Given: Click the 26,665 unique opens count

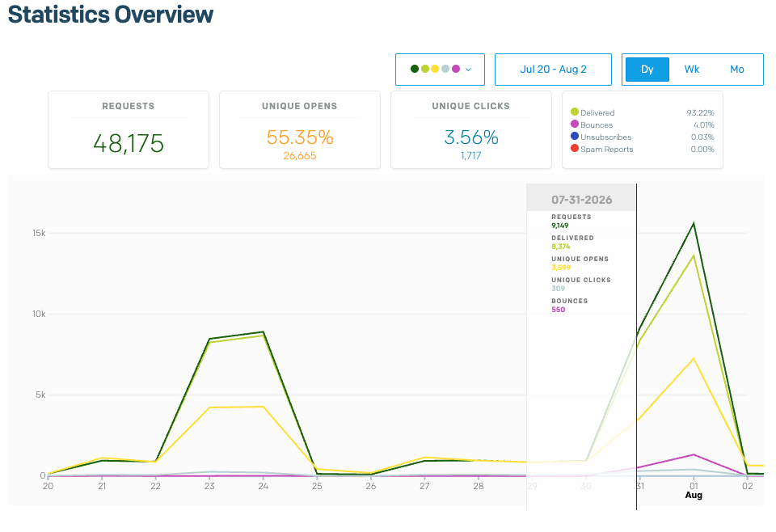Looking at the screenshot, I should pos(300,156).
